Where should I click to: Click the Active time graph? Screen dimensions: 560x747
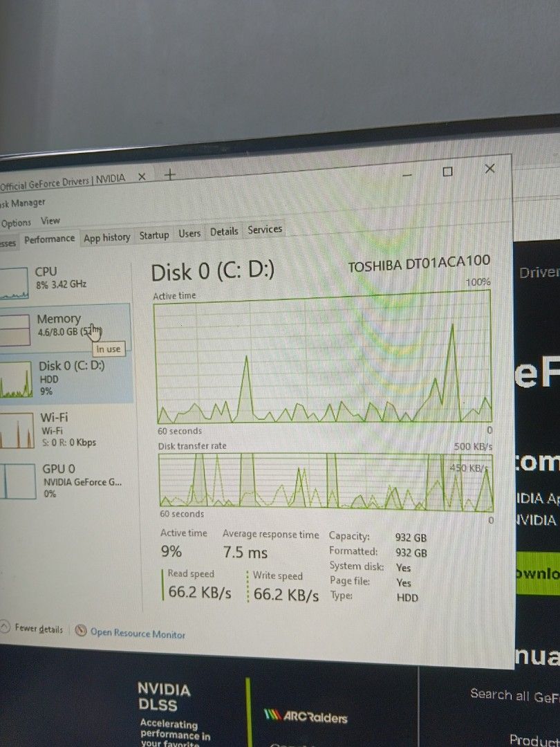point(322,357)
